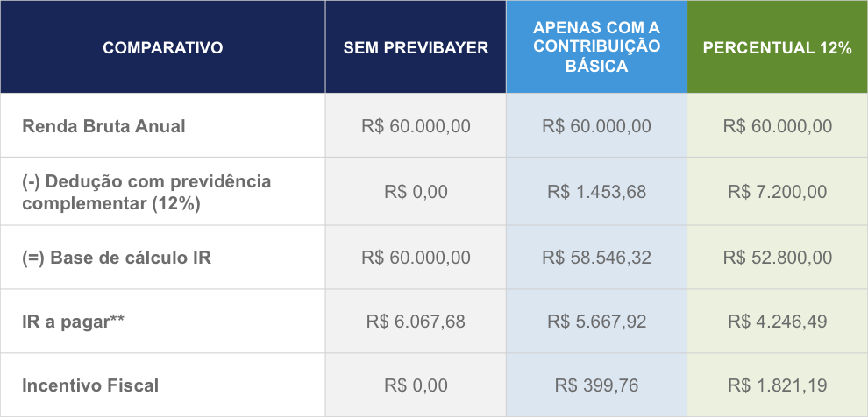This screenshot has height=417, width=868.
Task: Select the R$ 4.246,49 tax value
Action: [777, 322]
